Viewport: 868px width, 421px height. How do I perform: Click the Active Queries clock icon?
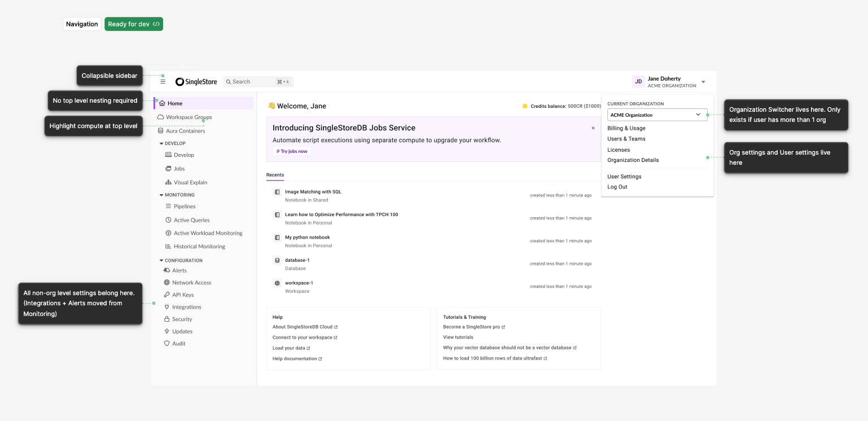(168, 220)
